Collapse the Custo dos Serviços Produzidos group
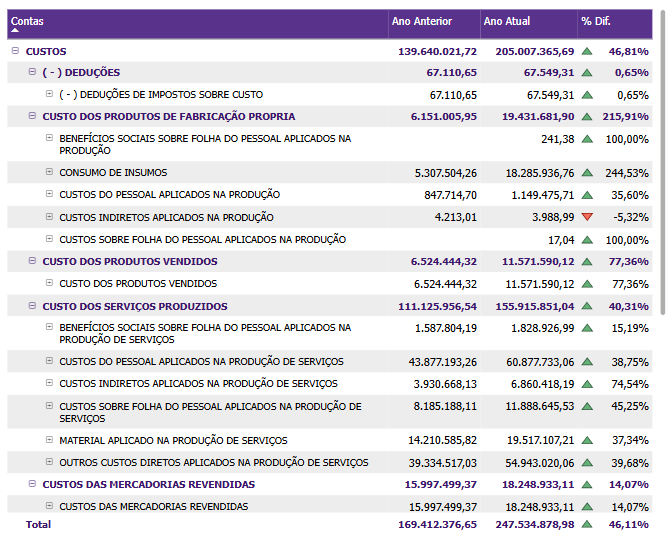671x537 pixels. coord(32,306)
